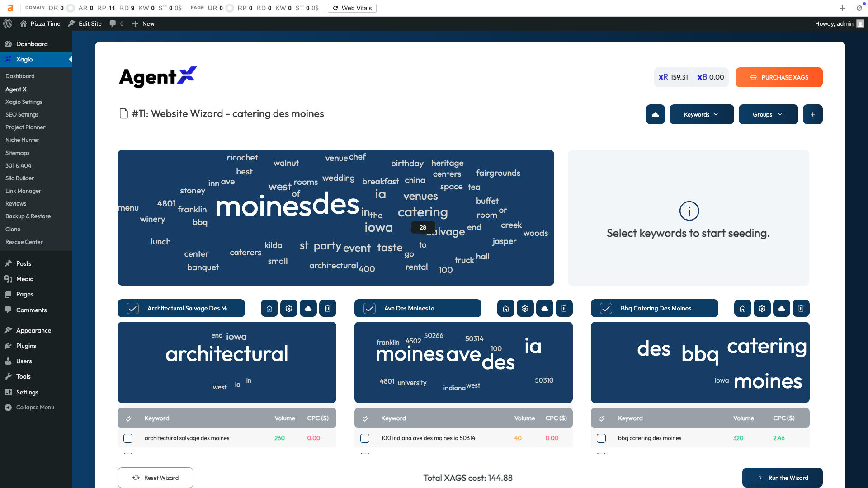Click home icon for Architectural Salvage group

click(269, 309)
